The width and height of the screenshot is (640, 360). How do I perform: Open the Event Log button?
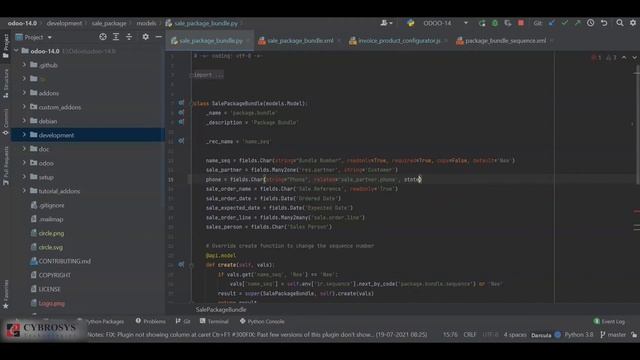[609, 322]
